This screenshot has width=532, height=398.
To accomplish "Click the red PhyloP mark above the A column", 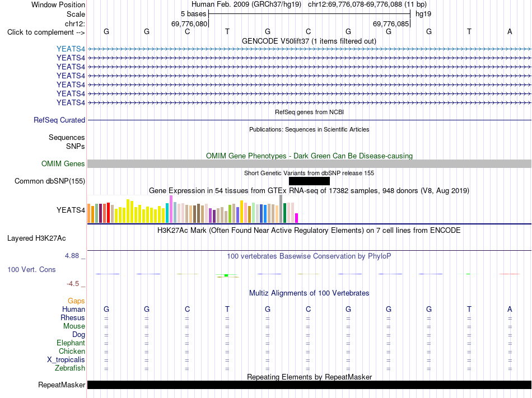I will pos(510,274).
